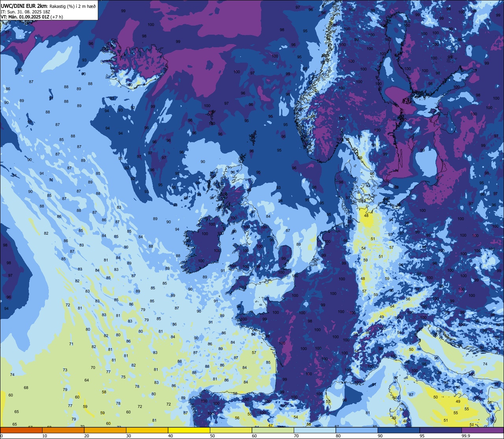Image resolution: width=504 pixels, height=439 pixels.
Task: Click the humidity value '73' in the yellow-green area
Action: tap(65, 370)
